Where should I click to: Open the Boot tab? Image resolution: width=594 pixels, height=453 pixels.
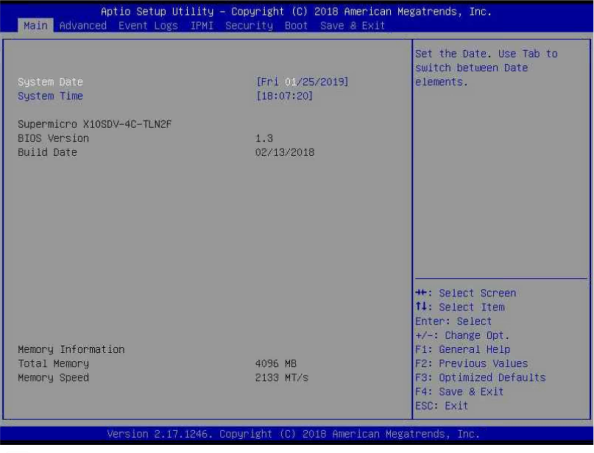click(x=296, y=26)
